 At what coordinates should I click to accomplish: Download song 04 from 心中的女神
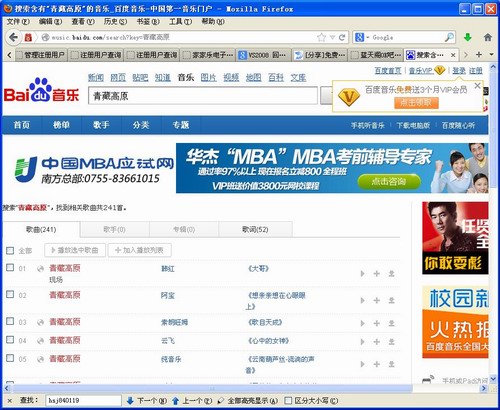391,342
